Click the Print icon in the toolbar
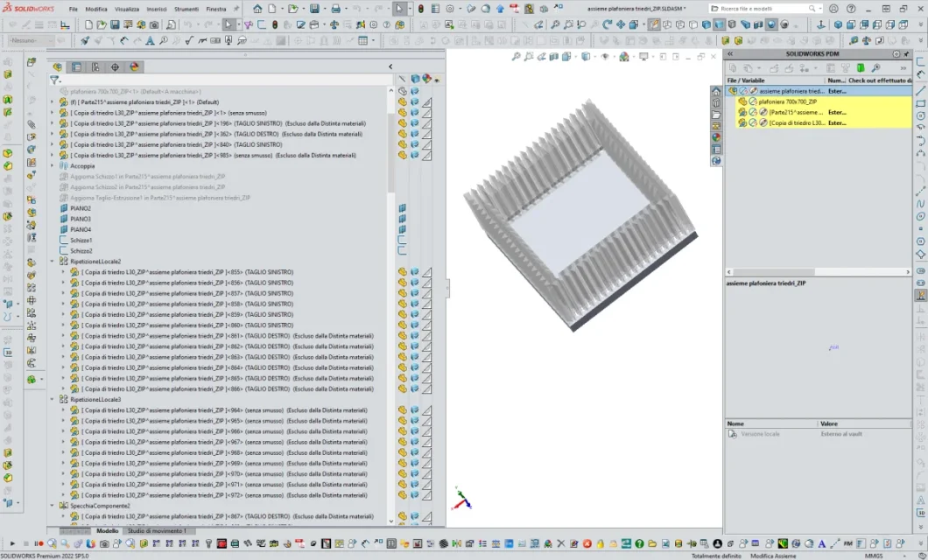 tap(335, 9)
